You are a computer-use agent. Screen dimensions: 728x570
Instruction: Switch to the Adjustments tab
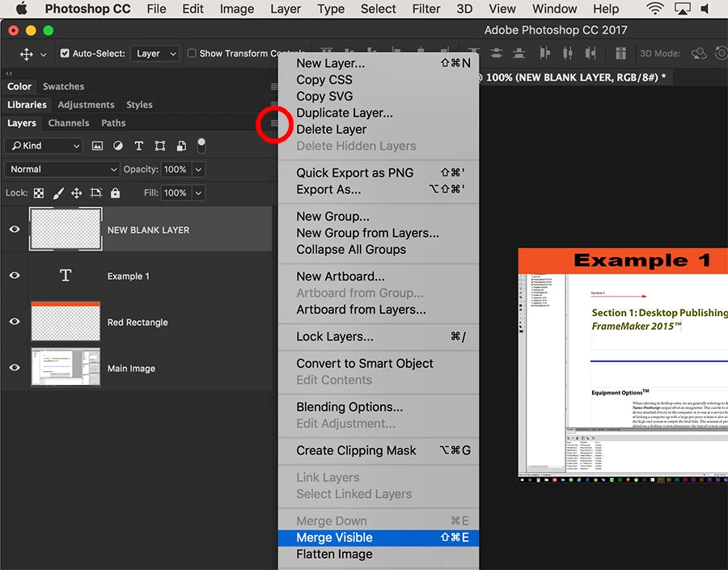(x=86, y=105)
